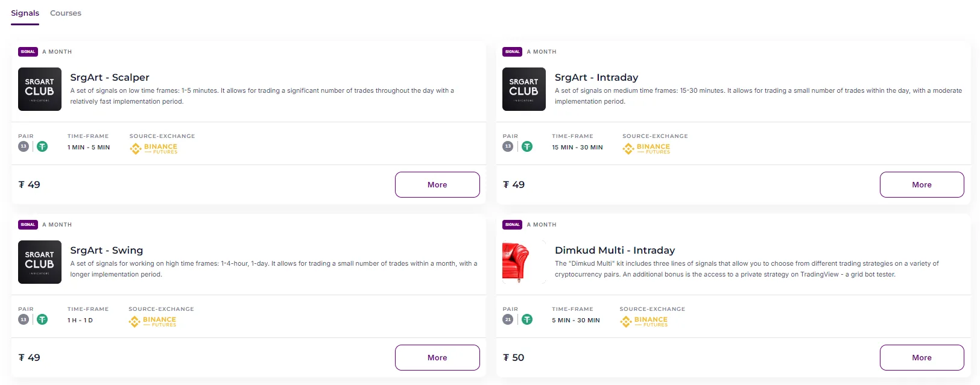The height and width of the screenshot is (385, 980).
Task: Click the Tether coin icon on Dimkud card
Action: pyautogui.click(x=527, y=319)
